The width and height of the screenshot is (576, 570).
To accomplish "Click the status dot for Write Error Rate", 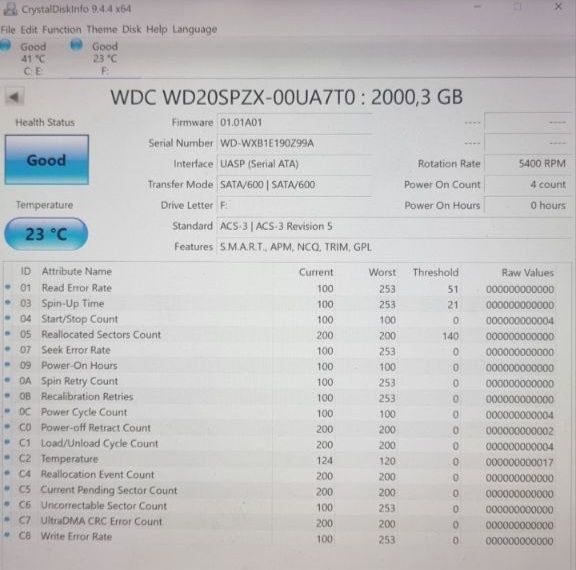I will coord(7,535).
